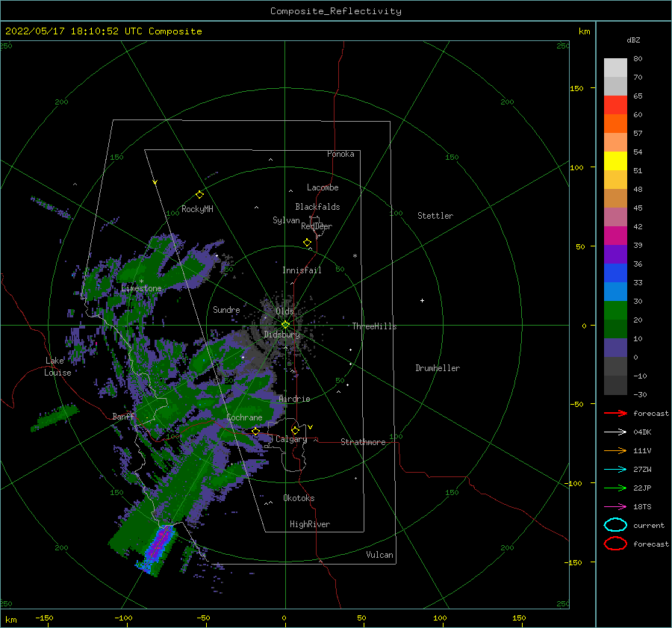
Task: Select the yellow diamond marker near RockyMH
Action: 199,195
